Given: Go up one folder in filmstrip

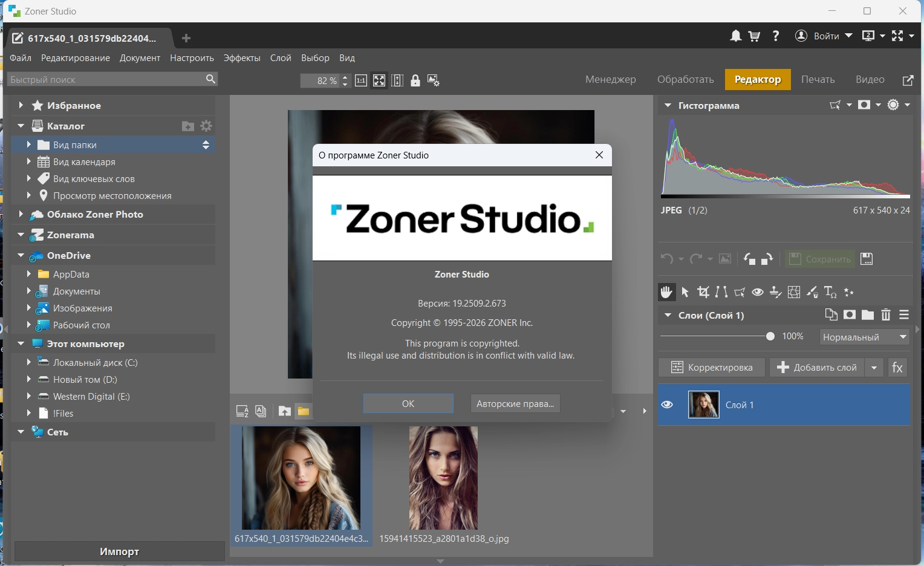Looking at the screenshot, I should coord(284,411).
